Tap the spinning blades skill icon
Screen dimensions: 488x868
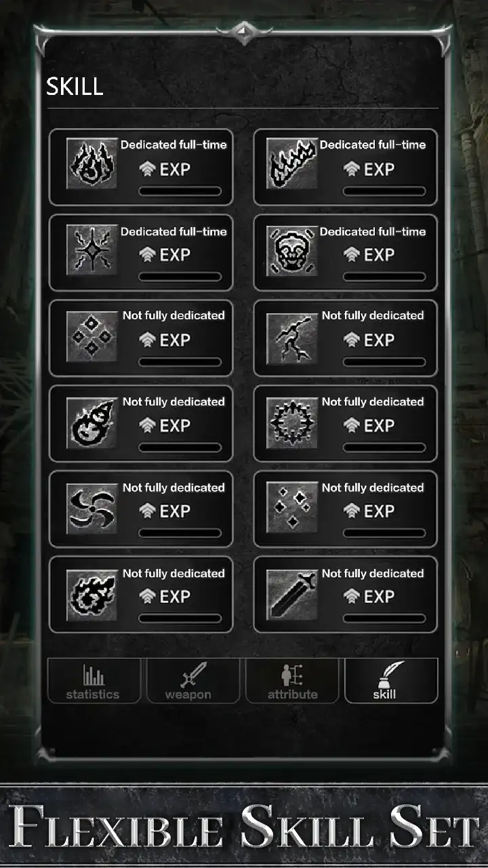(92, 509)
